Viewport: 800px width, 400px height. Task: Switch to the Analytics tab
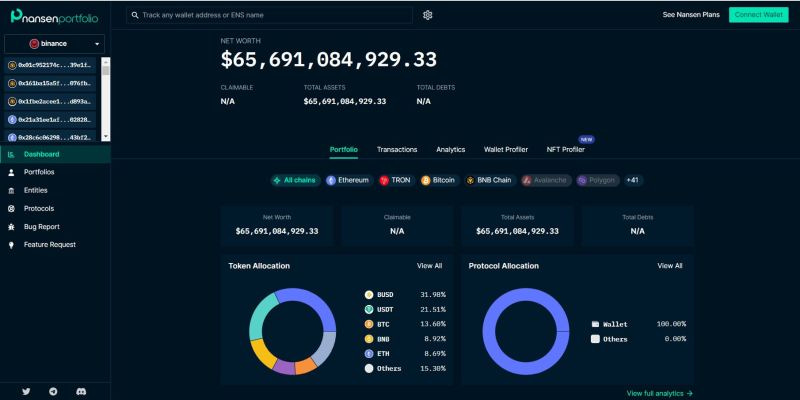451,149
